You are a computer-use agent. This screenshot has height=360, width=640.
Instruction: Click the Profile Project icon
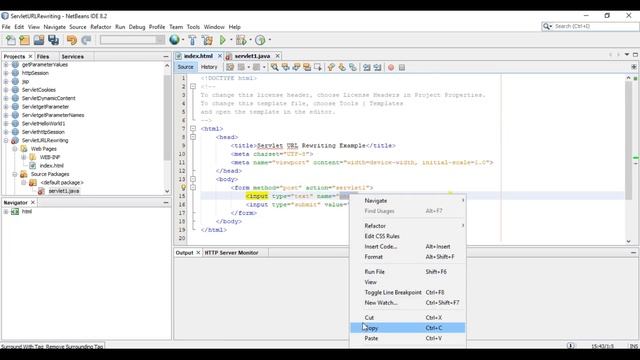pos(260,40)
